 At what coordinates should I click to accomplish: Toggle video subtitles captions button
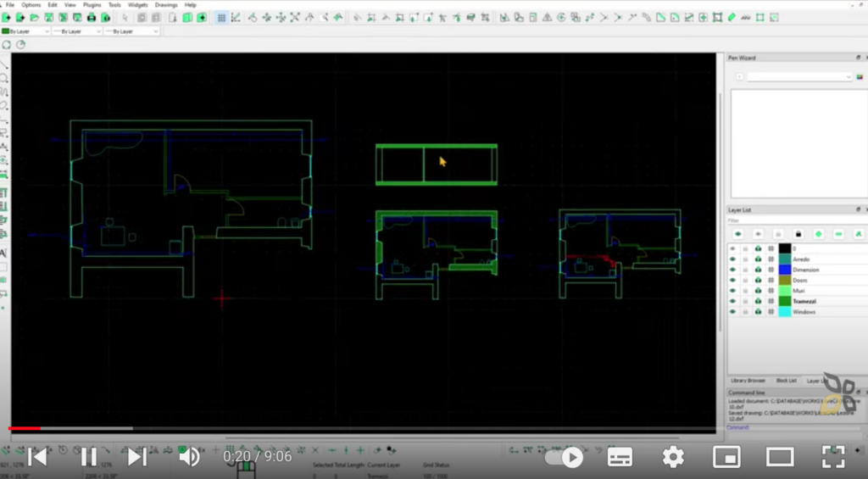(620, 457)
